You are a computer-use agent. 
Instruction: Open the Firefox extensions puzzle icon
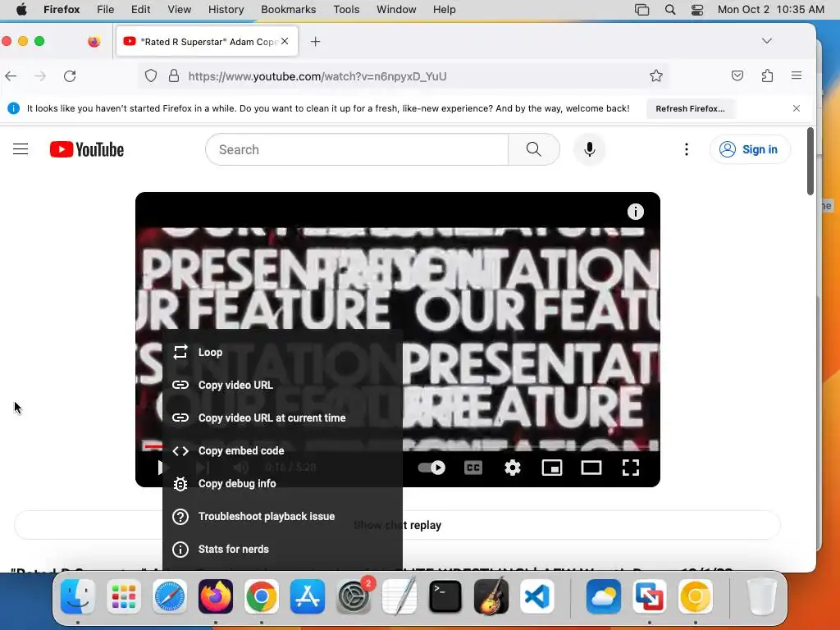(767, 76)
